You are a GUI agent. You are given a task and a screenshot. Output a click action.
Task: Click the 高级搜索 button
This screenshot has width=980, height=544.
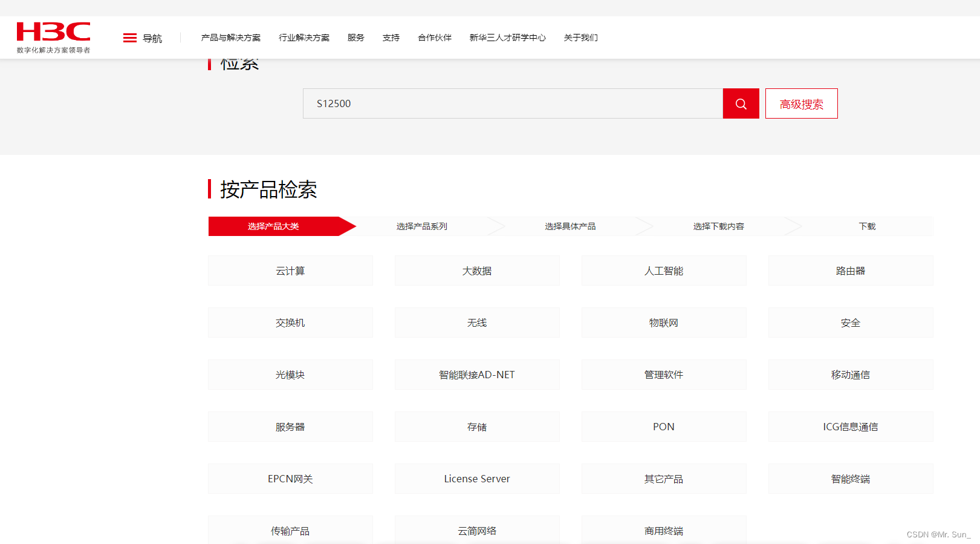(802, 103)
